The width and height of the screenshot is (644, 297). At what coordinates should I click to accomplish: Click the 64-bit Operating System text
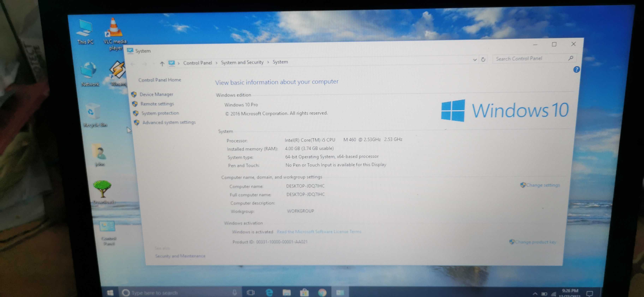332,157
